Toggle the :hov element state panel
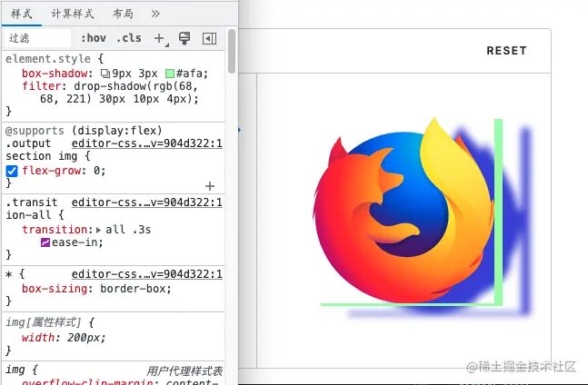 click(x=94, y=38)
